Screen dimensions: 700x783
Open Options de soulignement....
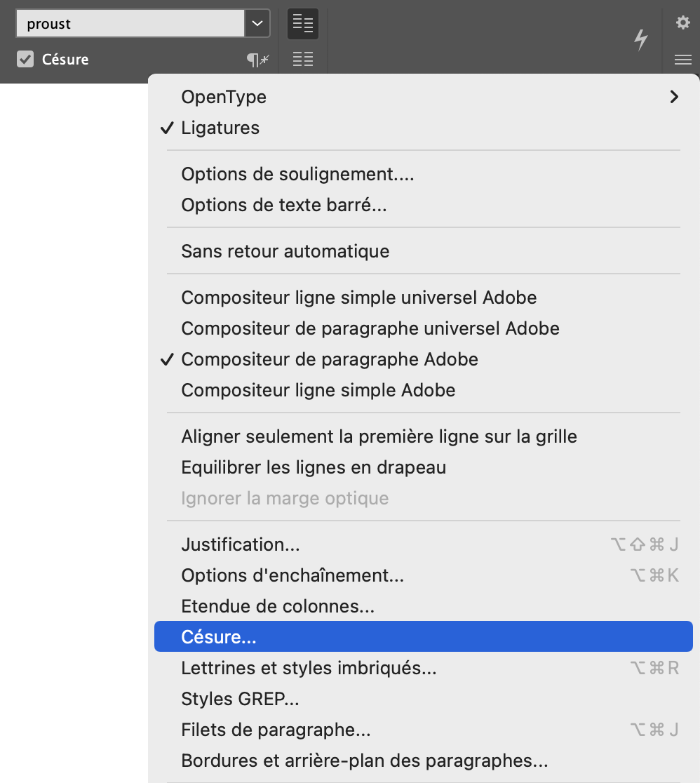click(297, 174)
